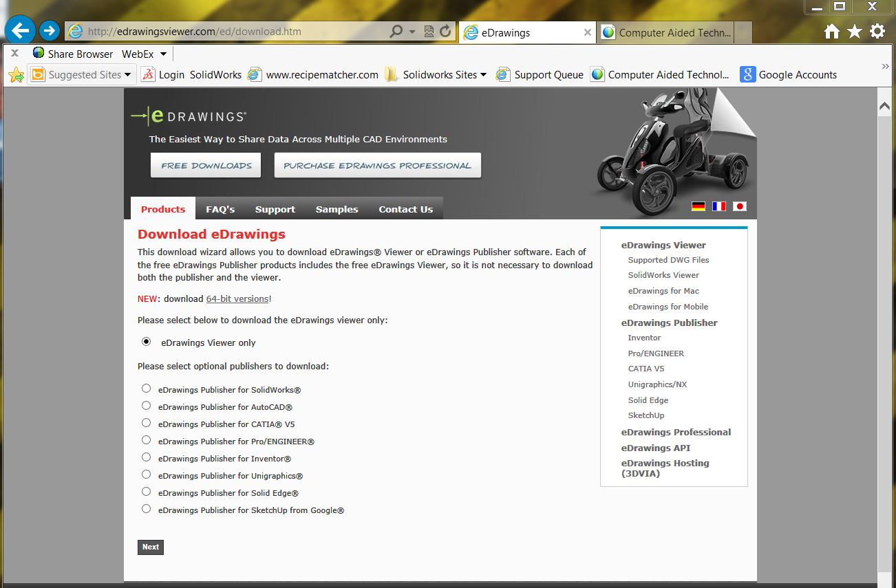Image resolution: width=896 pixels, height=588 pixels.
Task: Open eDrawings Professional sidebar link
Action: pos(676,432)
